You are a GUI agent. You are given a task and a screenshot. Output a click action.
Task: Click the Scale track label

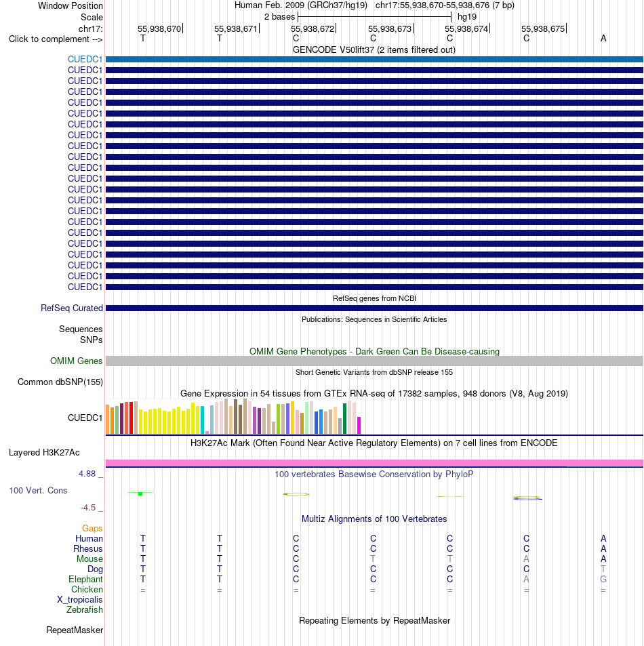tap(92, 18)
